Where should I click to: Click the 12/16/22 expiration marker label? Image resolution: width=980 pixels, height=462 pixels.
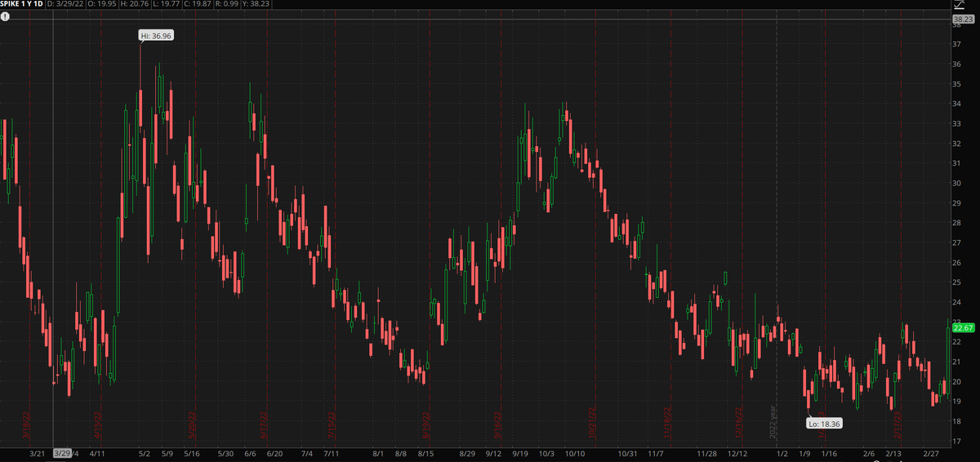pyautogui.click(x=739, y=424)
